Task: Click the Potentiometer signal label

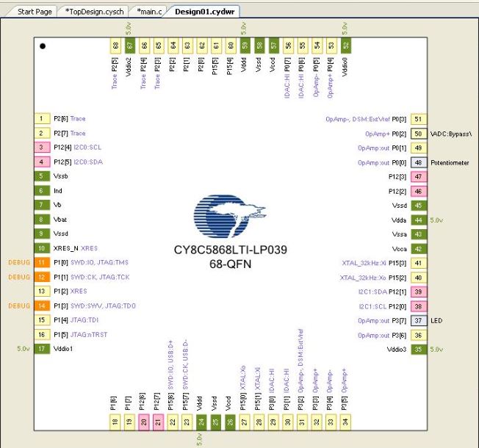Action: [450, 162]
